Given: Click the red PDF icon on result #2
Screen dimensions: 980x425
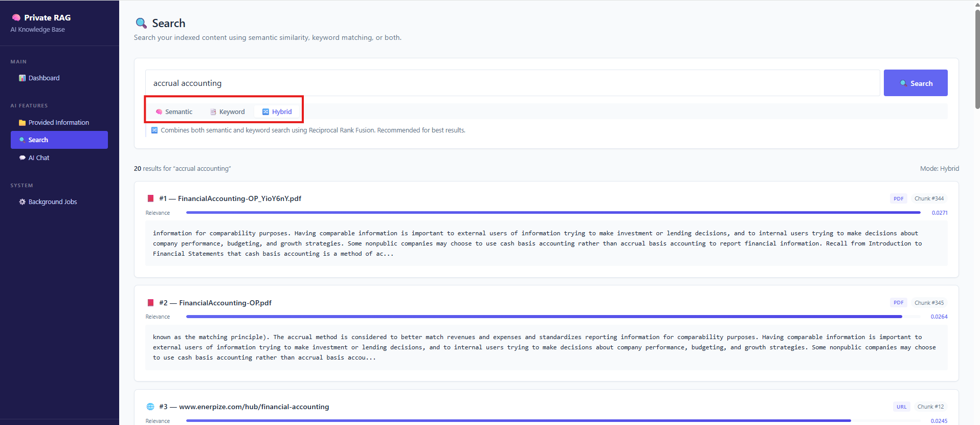Looking at the screenshot, I should [150, 303].
